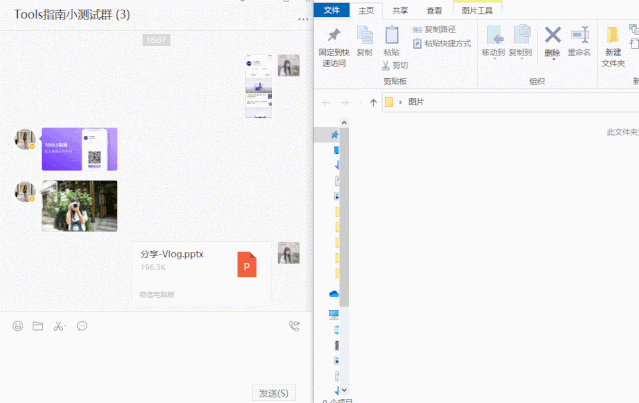639x403 pixels.
Task: Start a voice or video call
Action: coord(294,326)
